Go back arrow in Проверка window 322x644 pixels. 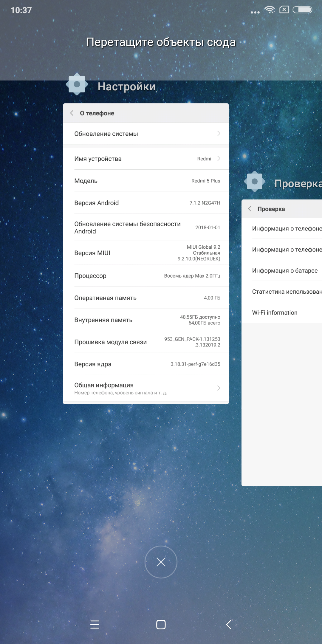pos(250,209)
